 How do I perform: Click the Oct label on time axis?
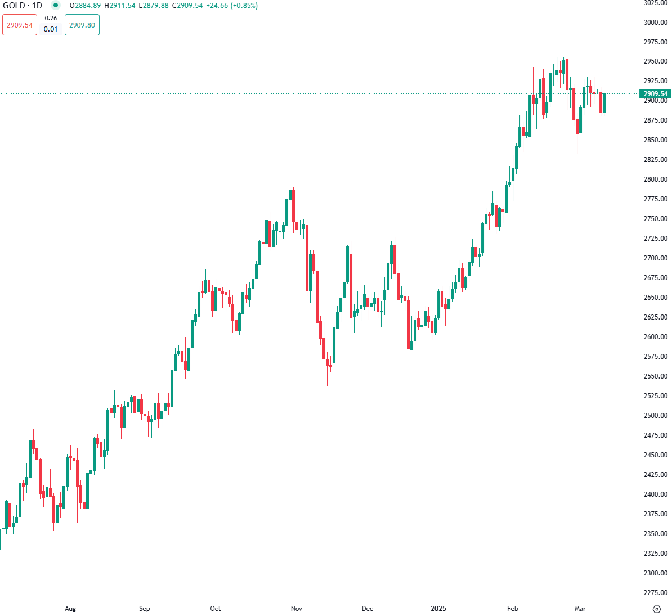pyautogui.click(x=216, y=609)
